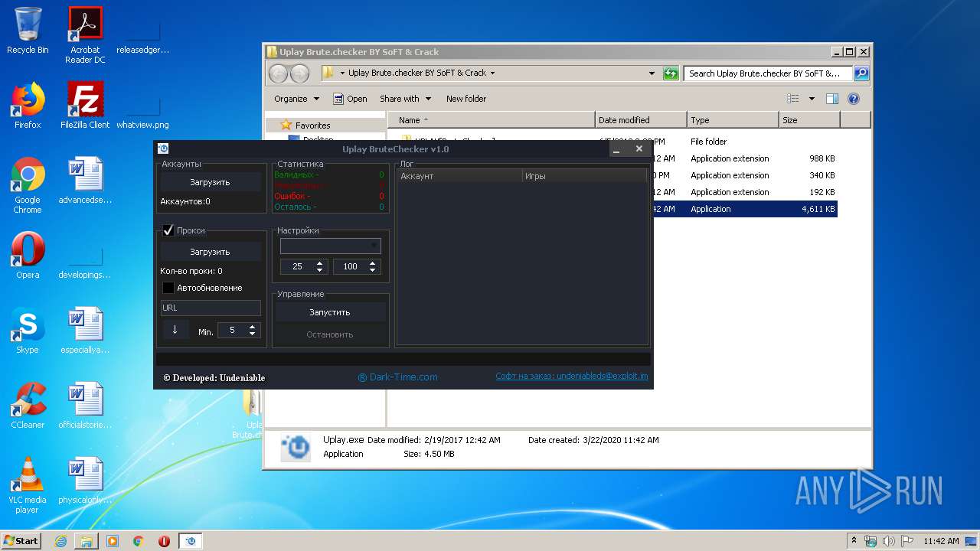Click Загрузить in the Аккаунты group
The image size is (980, 551).
point(210,182)
